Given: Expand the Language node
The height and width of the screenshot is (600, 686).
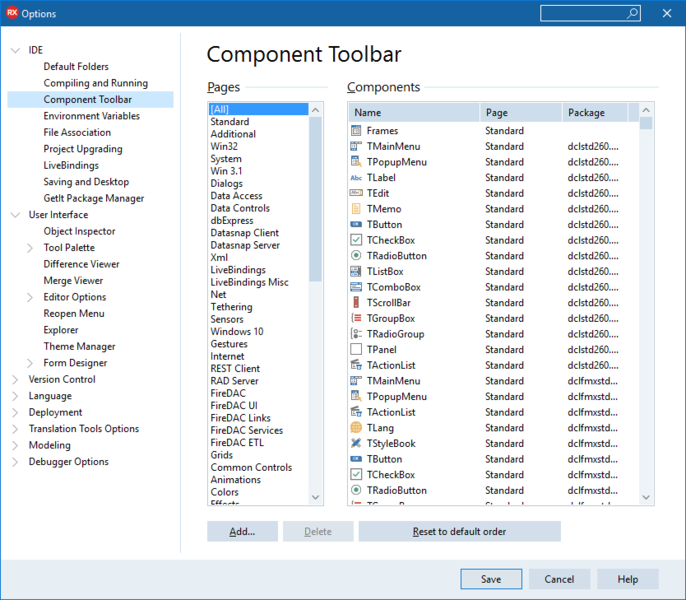Looking at the screenshot, I should 15,396.
